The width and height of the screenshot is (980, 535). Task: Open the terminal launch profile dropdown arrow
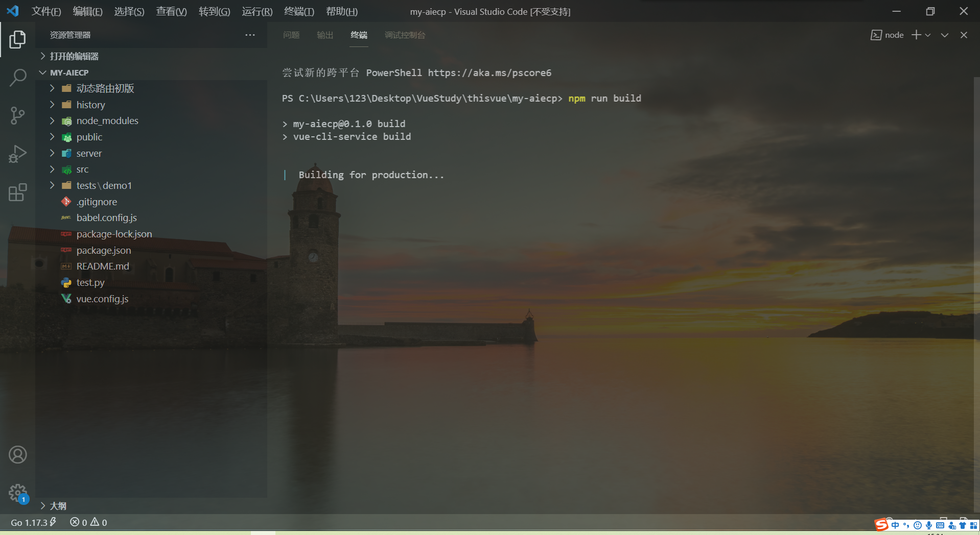coord(928,35)
